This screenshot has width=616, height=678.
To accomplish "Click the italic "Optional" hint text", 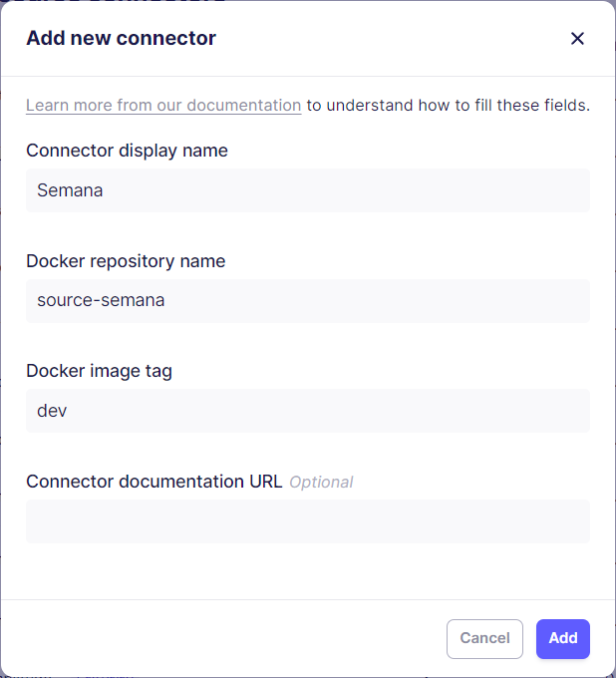I will [321, 482].
